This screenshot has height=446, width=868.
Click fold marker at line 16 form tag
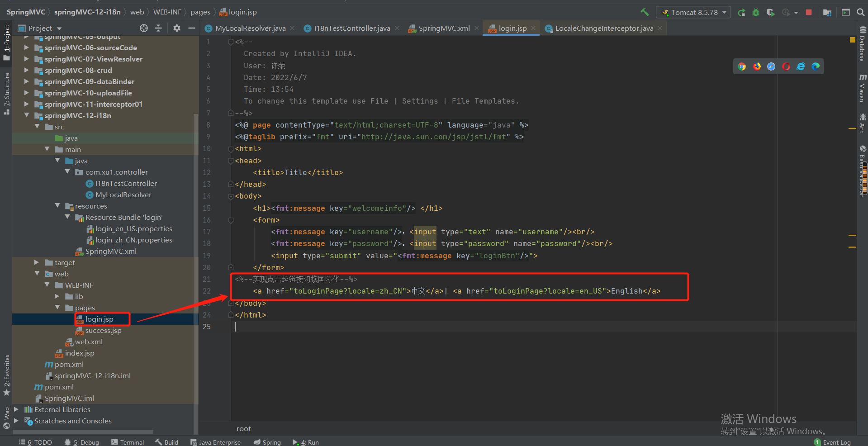[x=231, y=220]
